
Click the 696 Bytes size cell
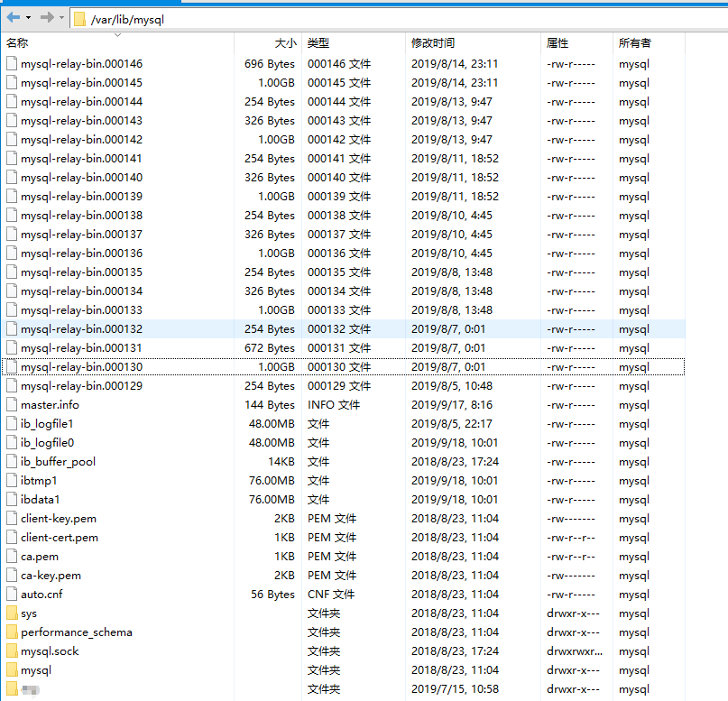(x=270, y=63)
